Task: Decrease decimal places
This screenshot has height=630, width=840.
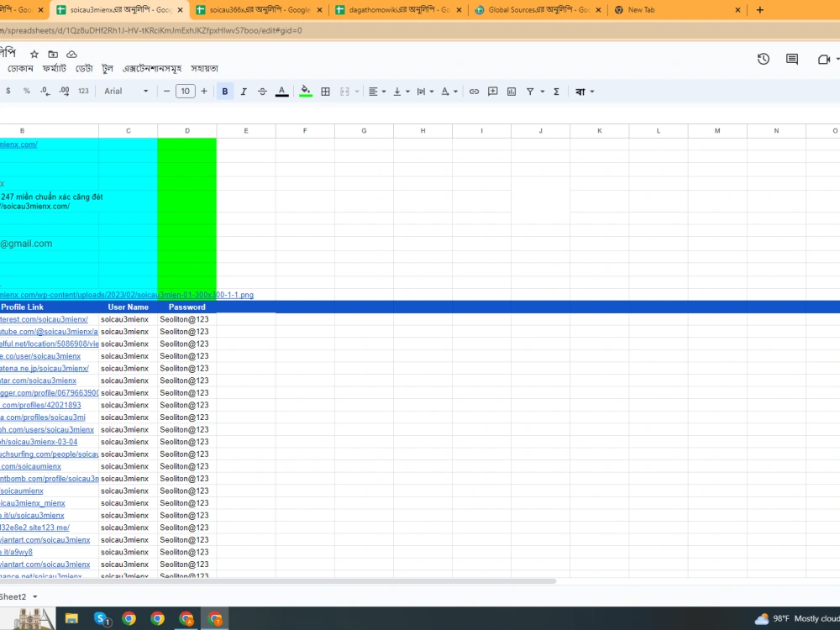Action: tap(45, 91)
